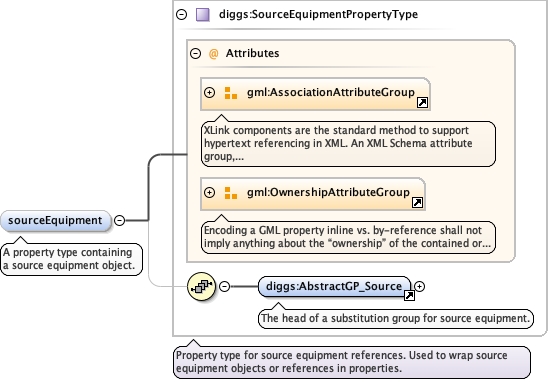
Task: Select the sequence compositor icon
Action: 201,286
